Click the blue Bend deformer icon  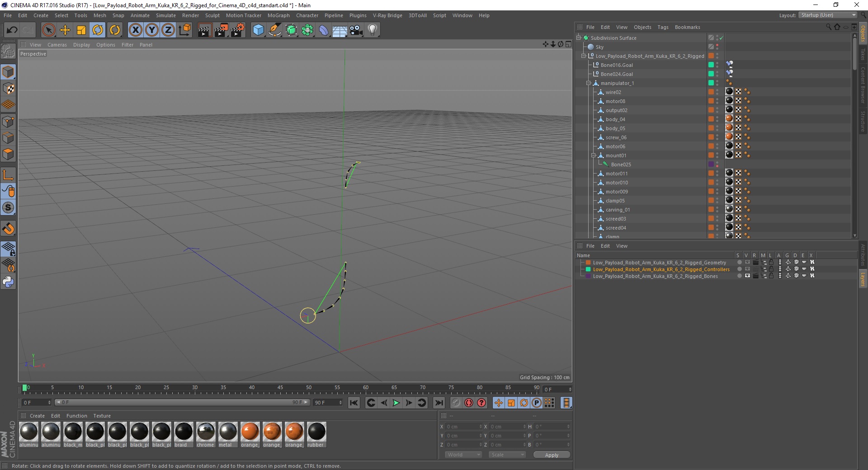(x=324, y=30)
